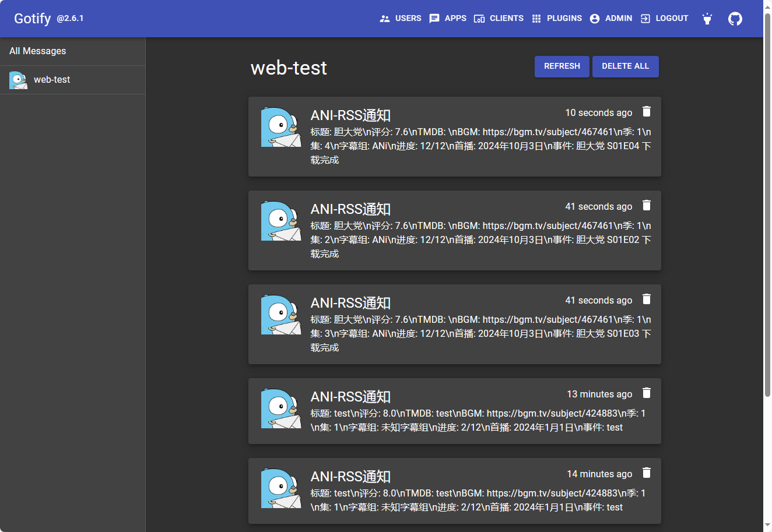Open the Admin account menu
Viewport: 772px width, 532px height.
click(x=611, y=19)
